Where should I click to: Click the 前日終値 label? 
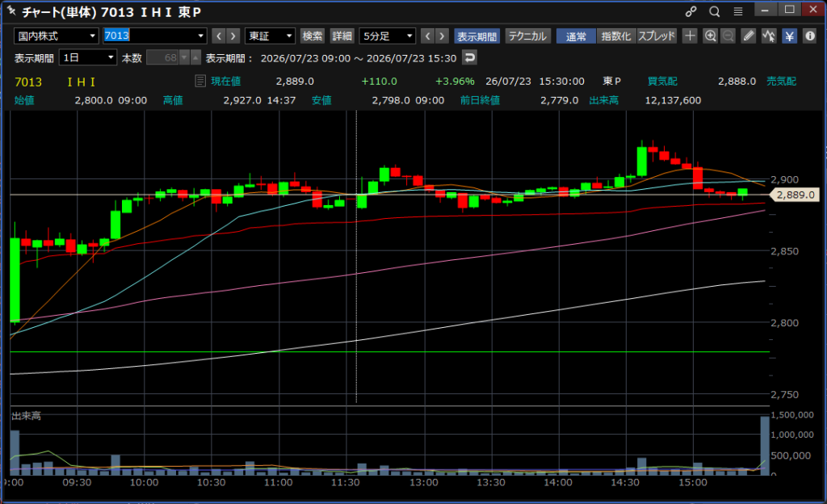tap(480, 100)
